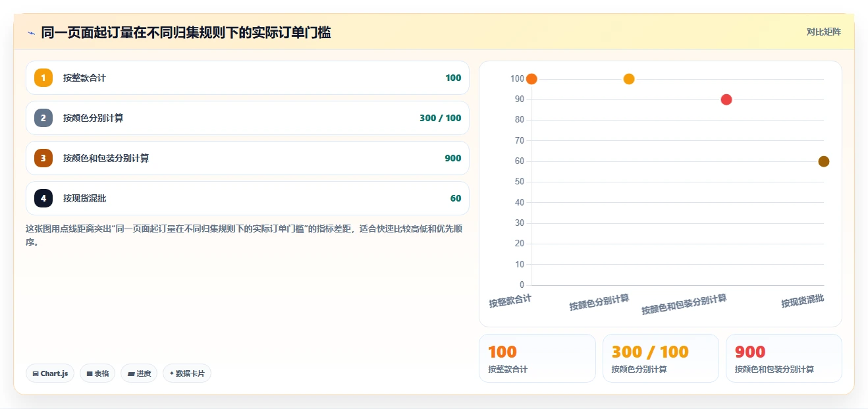
Task: Click the brown number 3 badge
Action: 43,158
